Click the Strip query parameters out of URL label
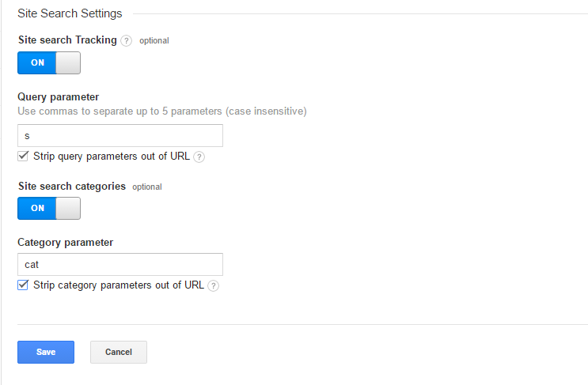This screenshot has width=588, height=385. [112, 157]
